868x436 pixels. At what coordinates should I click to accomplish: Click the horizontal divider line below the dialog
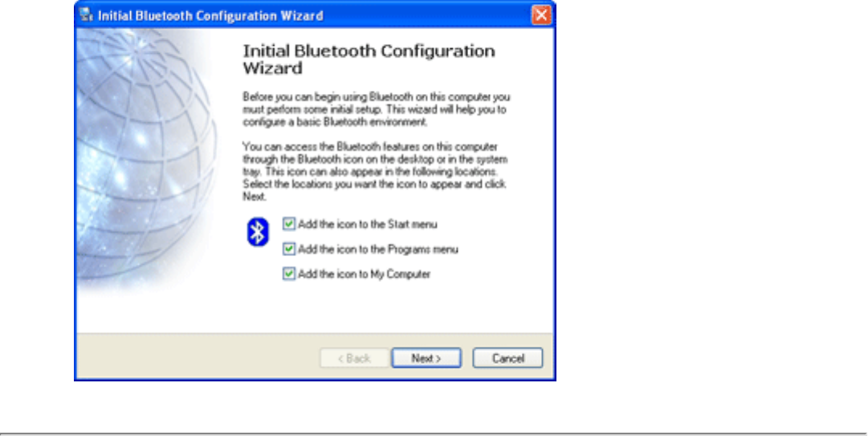[x=434, y=434]
